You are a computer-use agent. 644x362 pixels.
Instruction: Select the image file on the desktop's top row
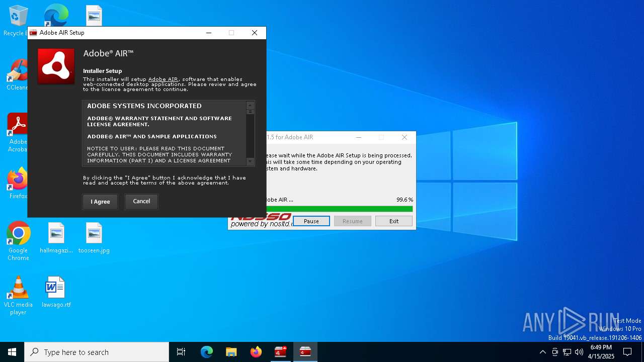click(94, 15)
